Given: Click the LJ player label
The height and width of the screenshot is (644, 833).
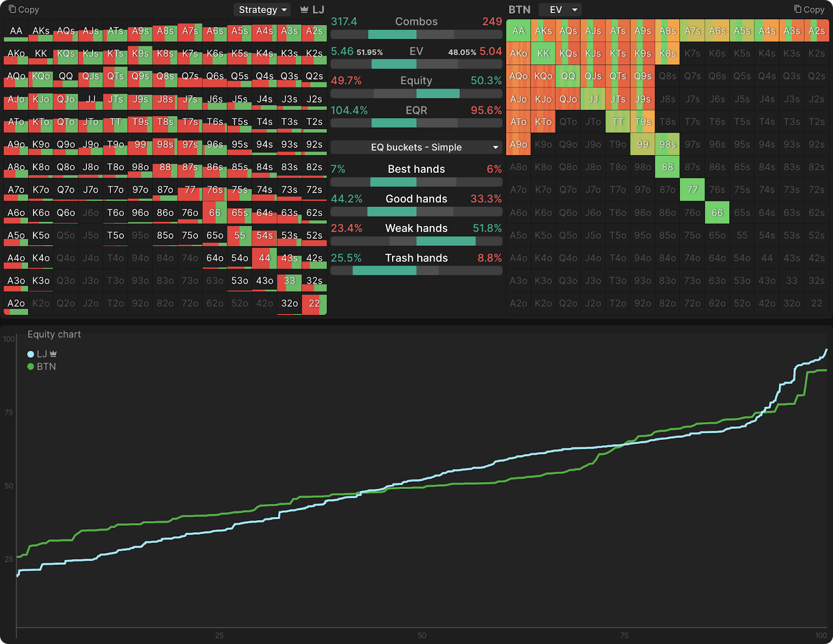Looking at the screenshot, I should [x=318, y=10].
